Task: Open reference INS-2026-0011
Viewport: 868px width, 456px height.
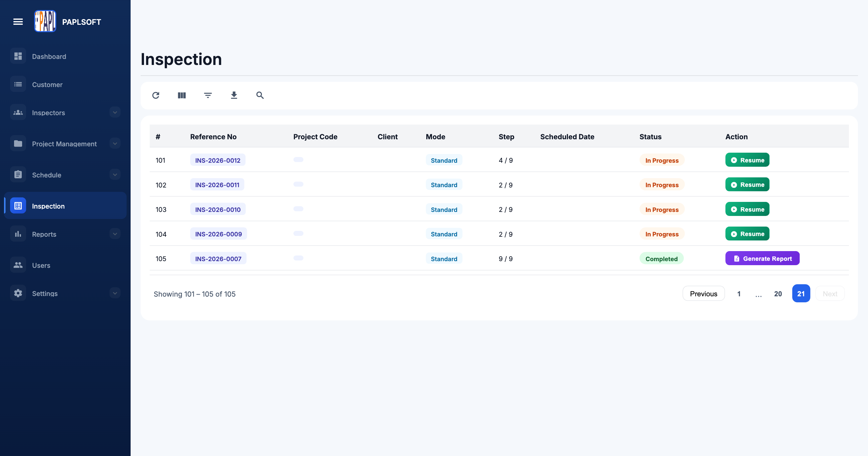Action: [217, 185]
